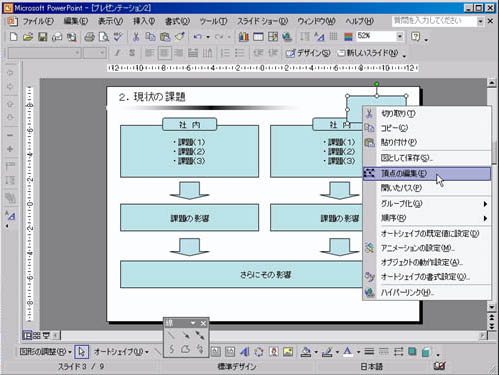Toggle italic formatting
The height and width of the screenshot is (375, 499).
click(x=117, y=53)
